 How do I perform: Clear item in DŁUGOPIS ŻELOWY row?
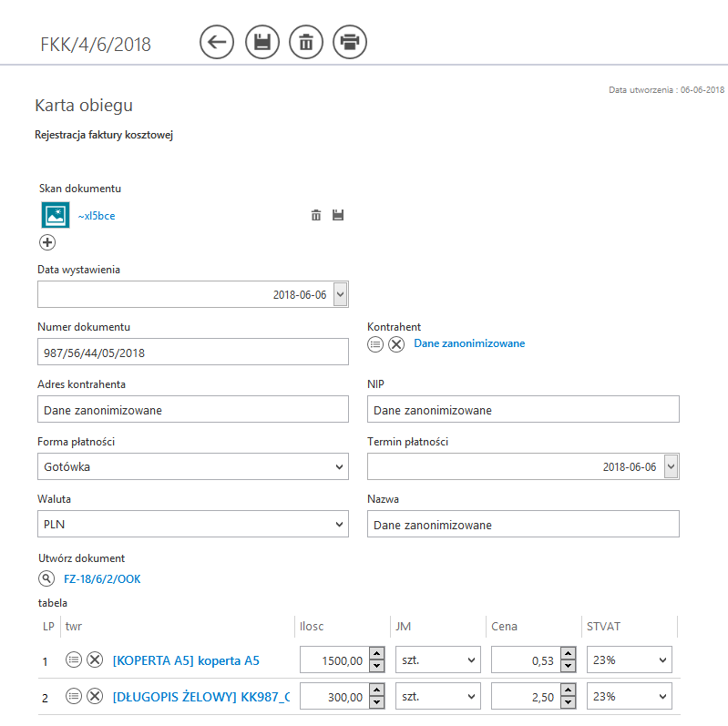click(x=95, y=696)
